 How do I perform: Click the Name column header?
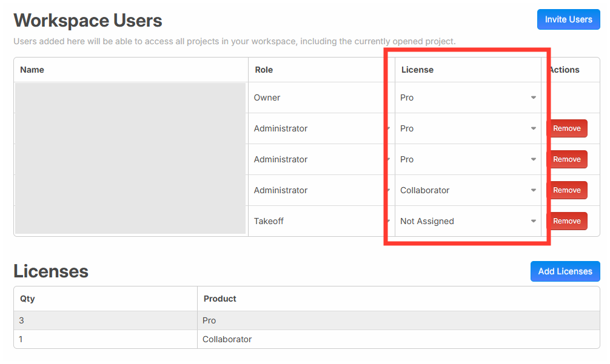[32, 70]
